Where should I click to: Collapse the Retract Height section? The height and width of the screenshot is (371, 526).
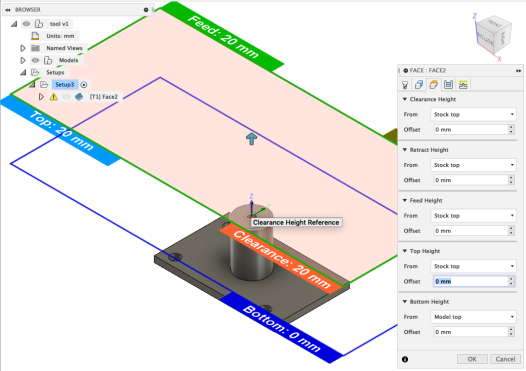coord(405,150)
